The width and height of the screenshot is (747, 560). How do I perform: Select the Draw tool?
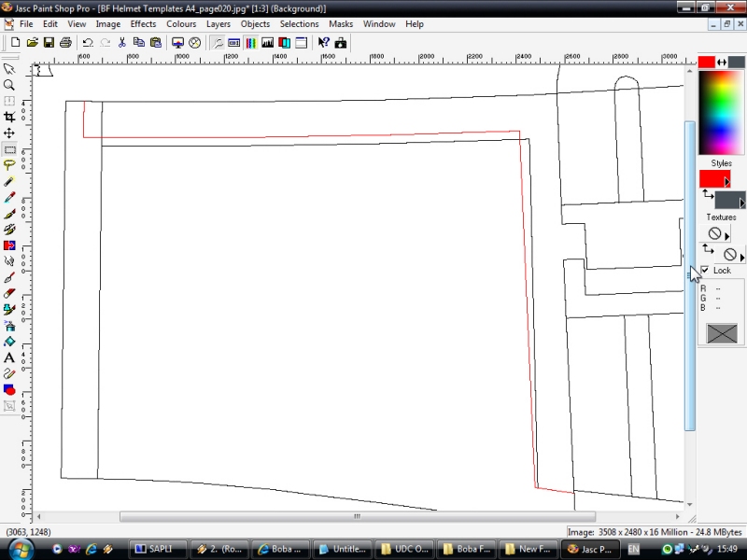[x=9, y=374]
